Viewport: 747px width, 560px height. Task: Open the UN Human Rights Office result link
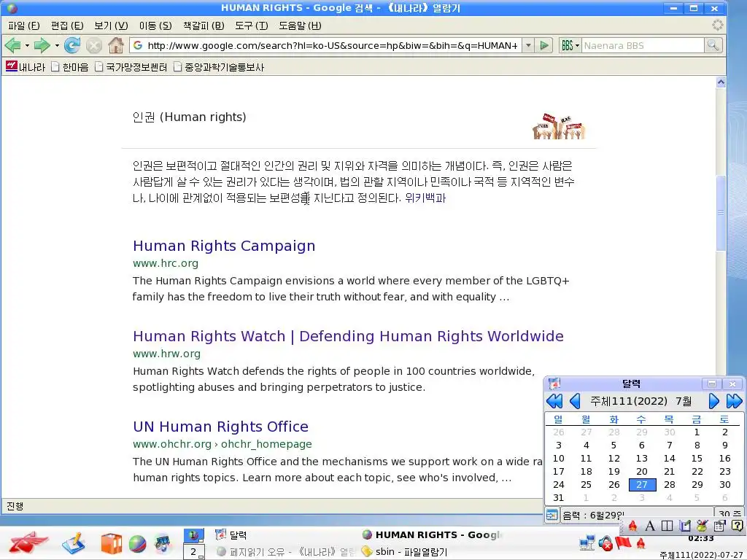click(x=220, y=427)
